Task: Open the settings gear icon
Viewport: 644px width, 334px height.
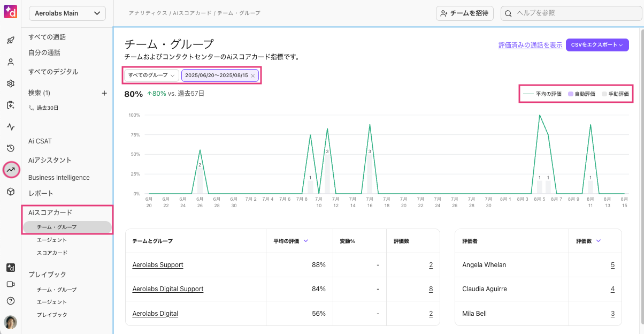Action: pos(10,83)
